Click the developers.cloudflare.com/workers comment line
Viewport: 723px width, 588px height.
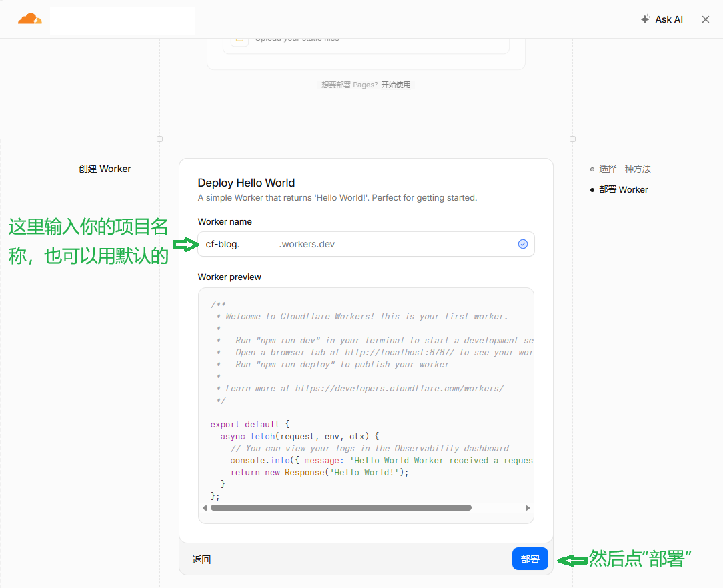point(359,389)
